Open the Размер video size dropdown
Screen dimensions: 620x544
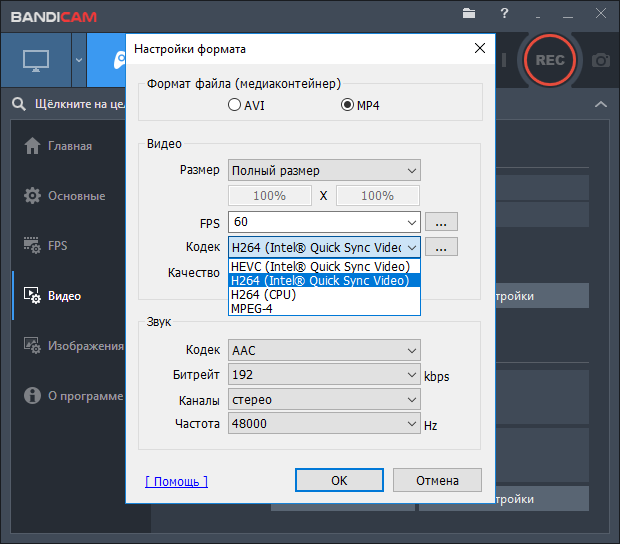[324, 170]
